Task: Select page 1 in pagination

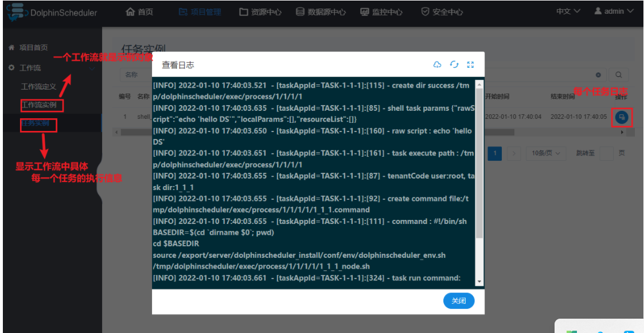Action: click(494, 153)
